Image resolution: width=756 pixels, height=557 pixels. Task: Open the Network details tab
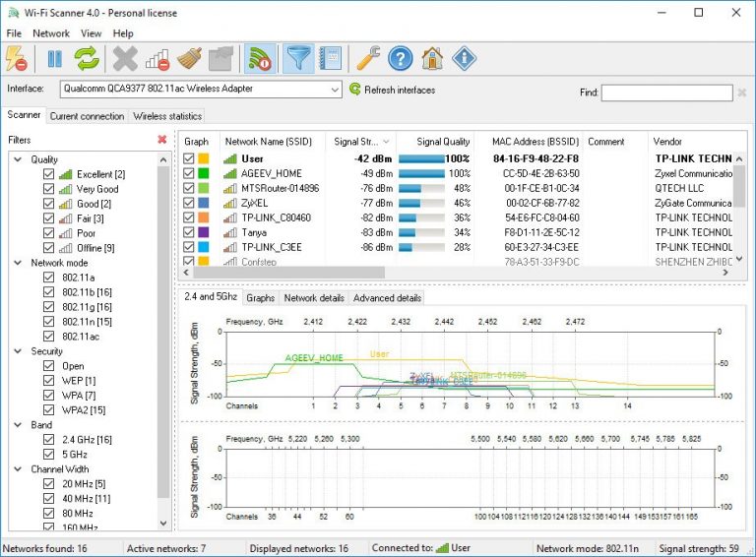click(x=314, y=298)
